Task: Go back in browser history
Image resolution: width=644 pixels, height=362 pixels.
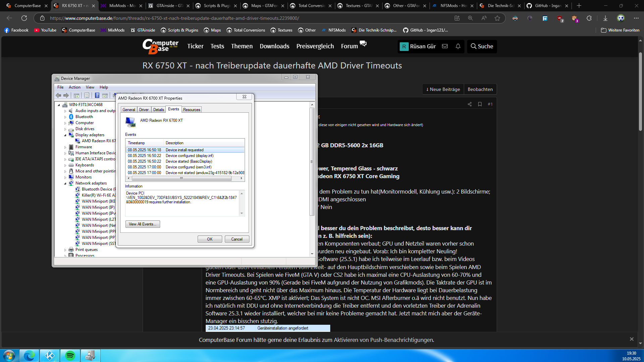Action: click(x=9, y=18)
